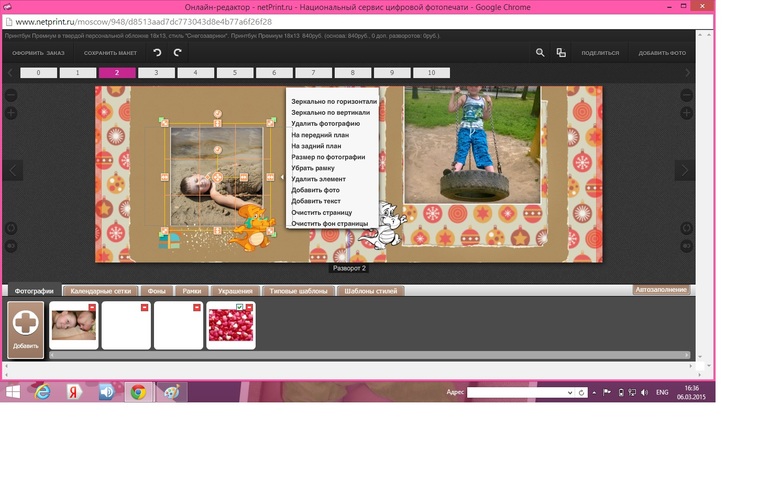This screenshot has width=770, height=481.
Task: Open the taskbar address dropdown arrow
Action: (x=571, y=393)
